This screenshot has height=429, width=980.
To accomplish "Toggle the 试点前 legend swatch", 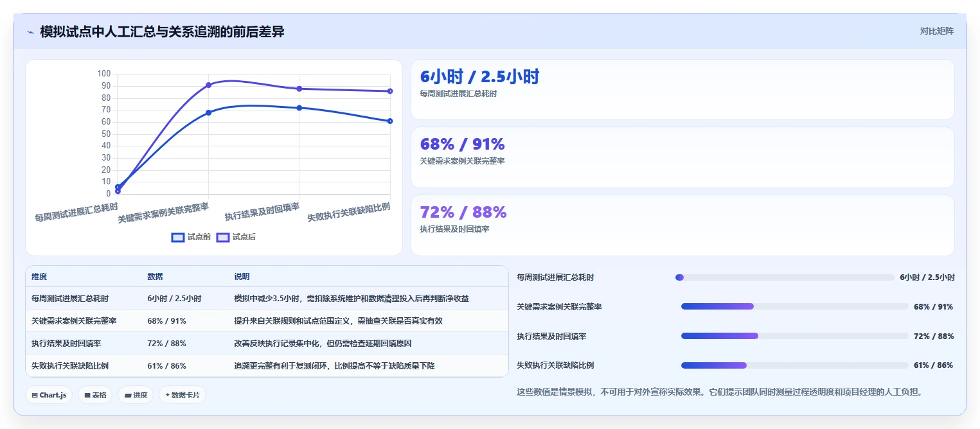I will click(178, 237).
